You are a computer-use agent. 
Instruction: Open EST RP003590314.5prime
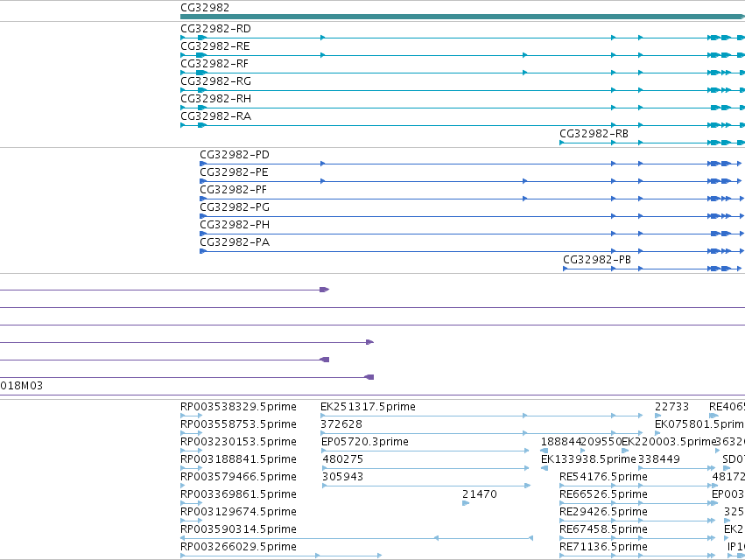coord(238,529)
